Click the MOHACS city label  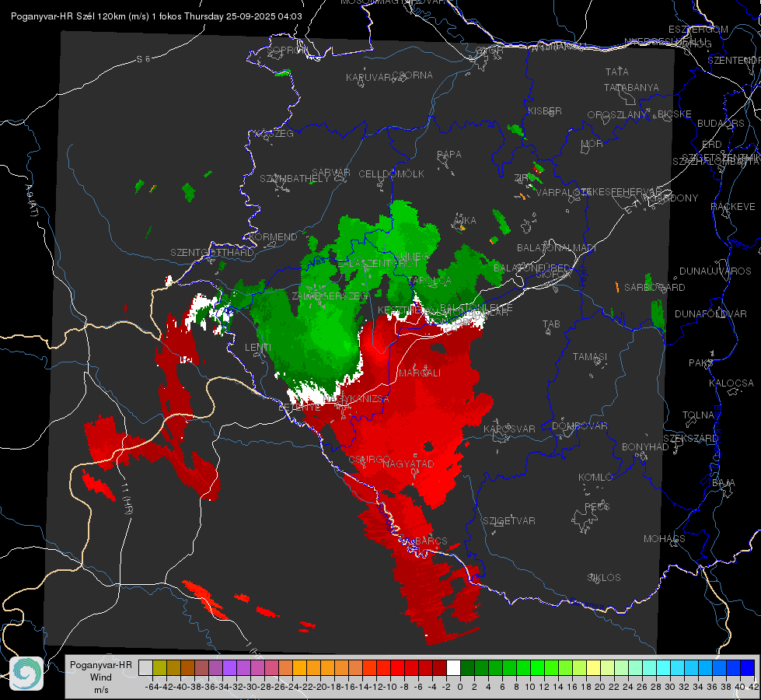665,539
